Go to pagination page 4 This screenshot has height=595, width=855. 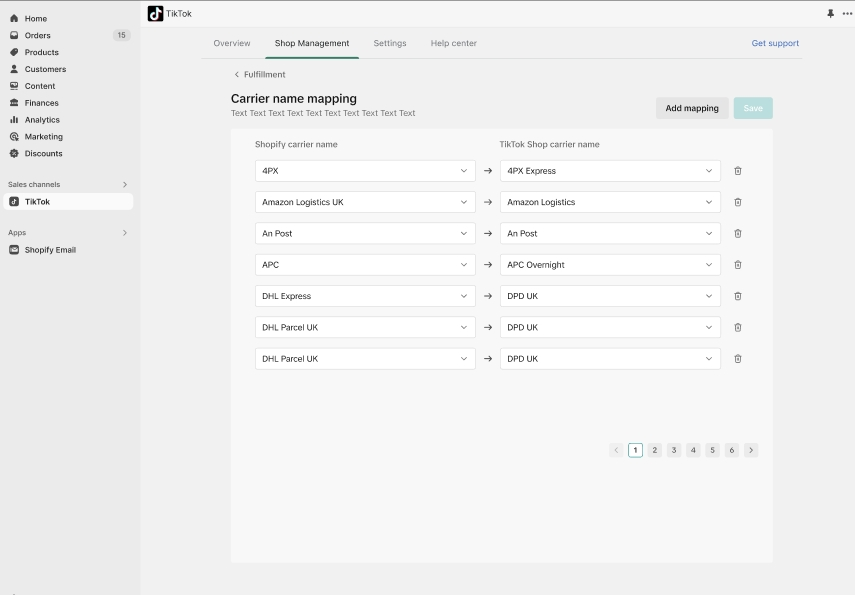pos(693,450)
